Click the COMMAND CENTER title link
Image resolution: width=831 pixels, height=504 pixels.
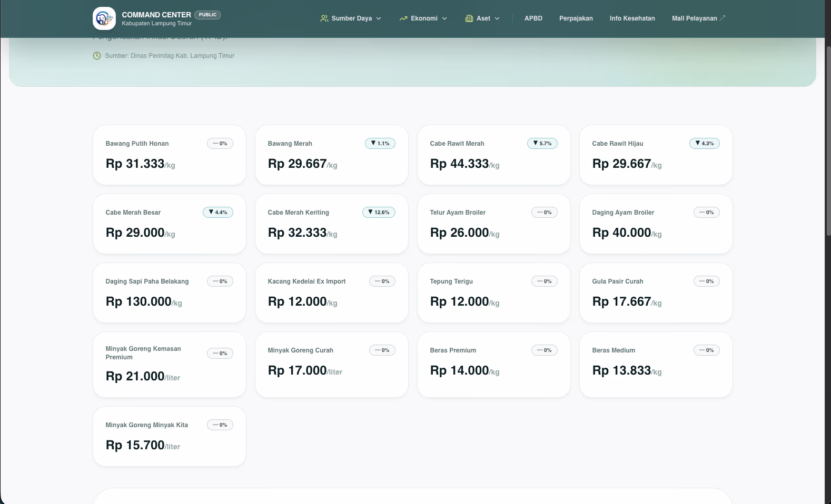pyautogui.click(x=156, y=15)
